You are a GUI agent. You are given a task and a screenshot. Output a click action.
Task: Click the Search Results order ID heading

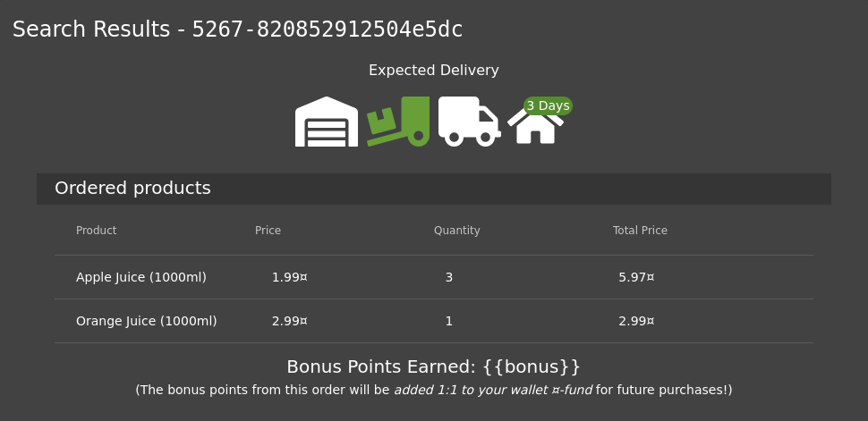pos(237,29)
